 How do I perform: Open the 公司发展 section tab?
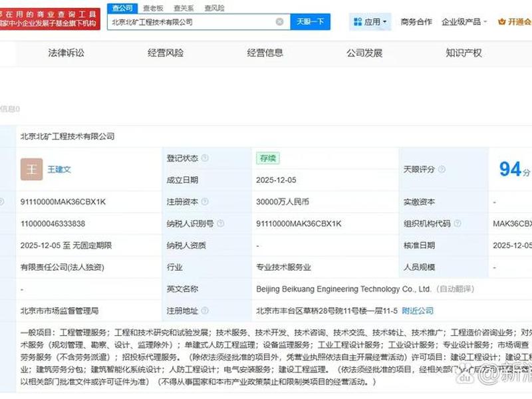tap(364, 53)
